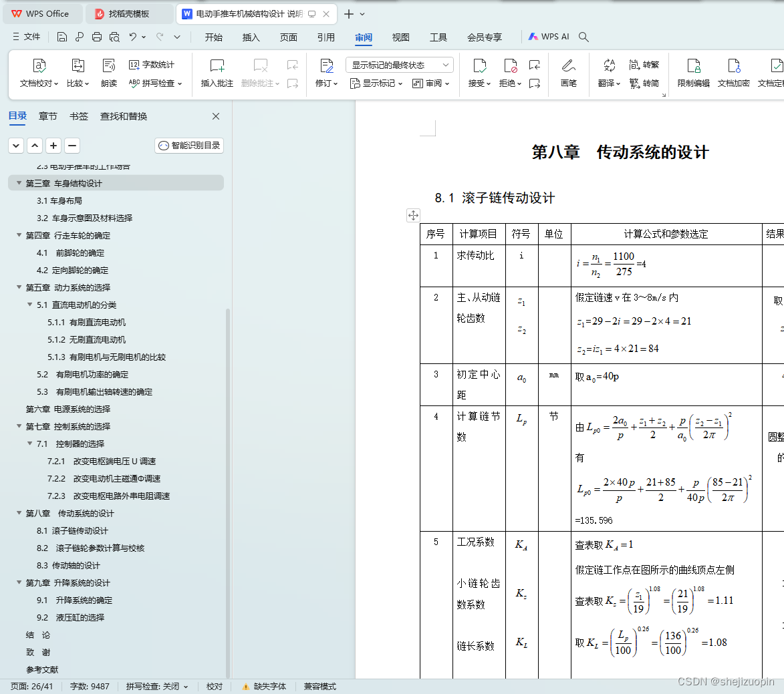This screenshot has width=784, height=694.
Task: Collapse 第九章 升降系统的设计 node
Action: pos(19,582)
